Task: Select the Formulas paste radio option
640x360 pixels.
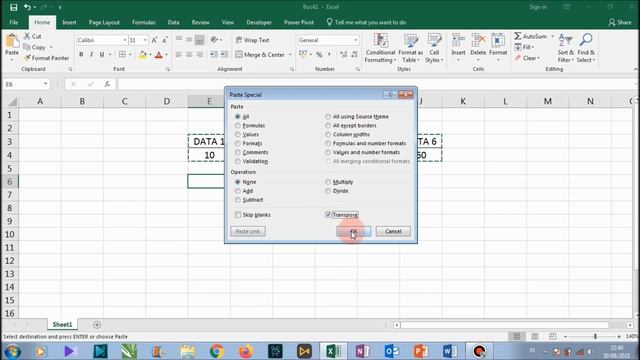Action: (238, 125)
